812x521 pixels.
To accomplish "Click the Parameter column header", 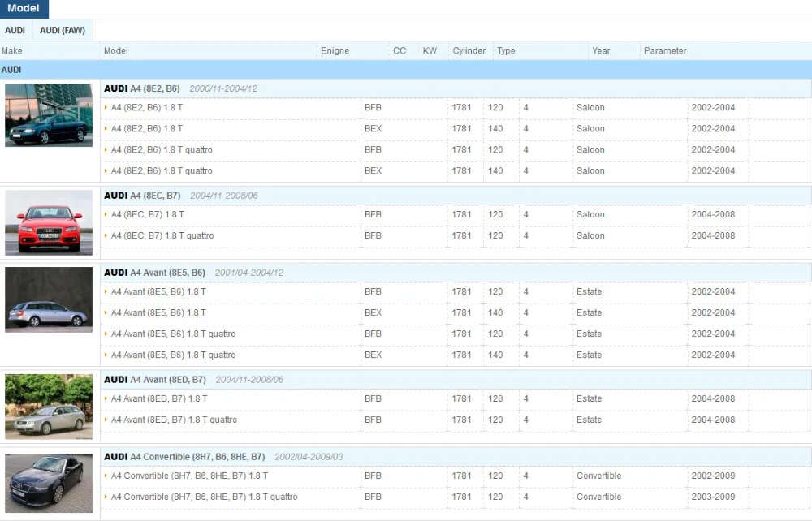I will point(665,50).
